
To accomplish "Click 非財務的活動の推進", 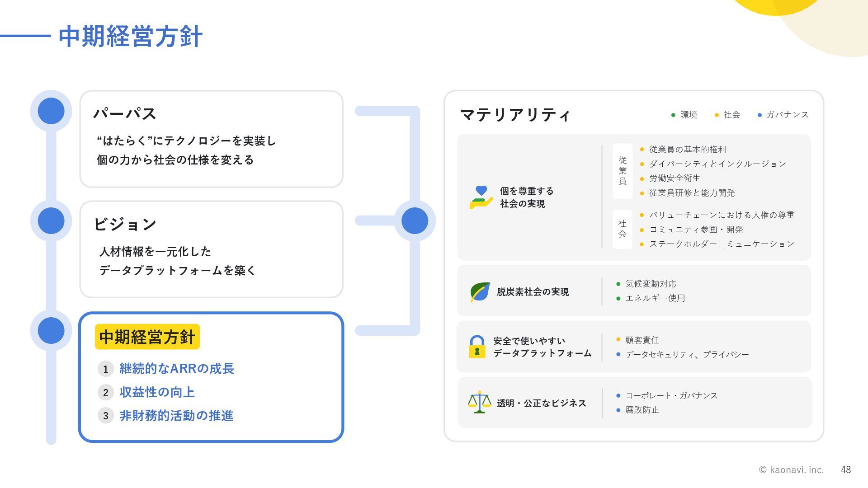I will click(x=176, y=416).
